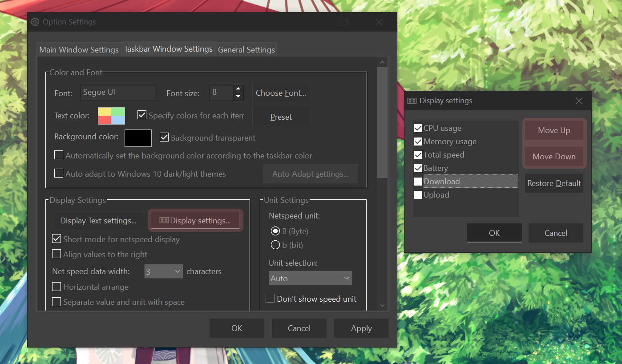
Task: Increase font size using the up arrow
Action: [x=238, y=89]
